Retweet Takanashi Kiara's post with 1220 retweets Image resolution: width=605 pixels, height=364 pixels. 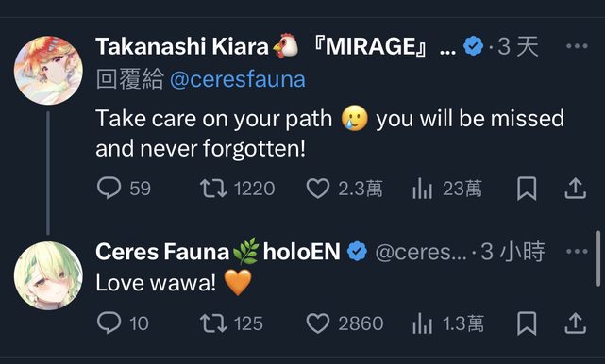click(x=213, y=189)
